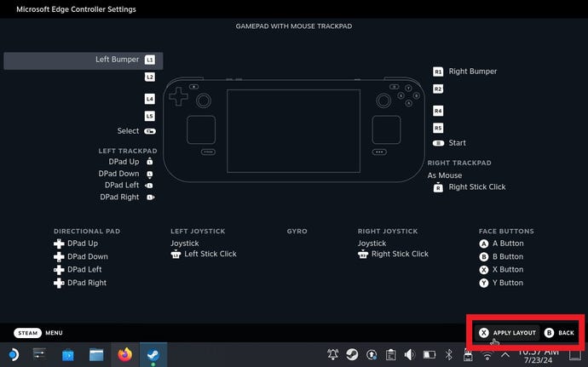Open Firefox from the taskbar

[x=126, y=354]
